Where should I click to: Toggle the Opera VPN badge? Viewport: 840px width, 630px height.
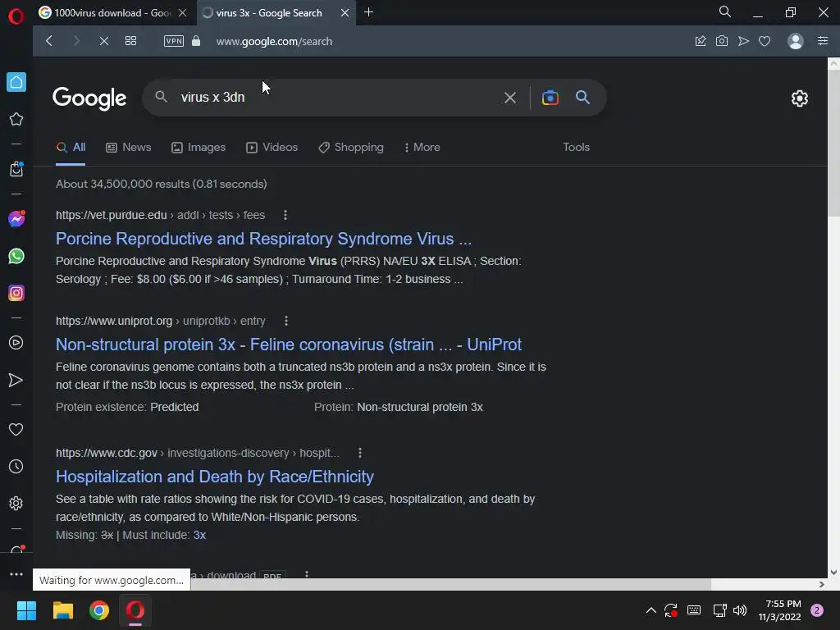click(x=174, y=41)
